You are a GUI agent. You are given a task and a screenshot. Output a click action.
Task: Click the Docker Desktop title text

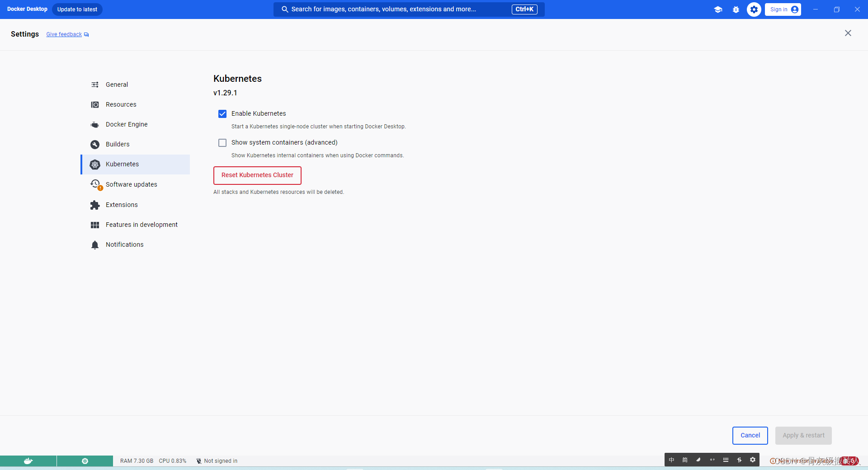click(27, 9)
